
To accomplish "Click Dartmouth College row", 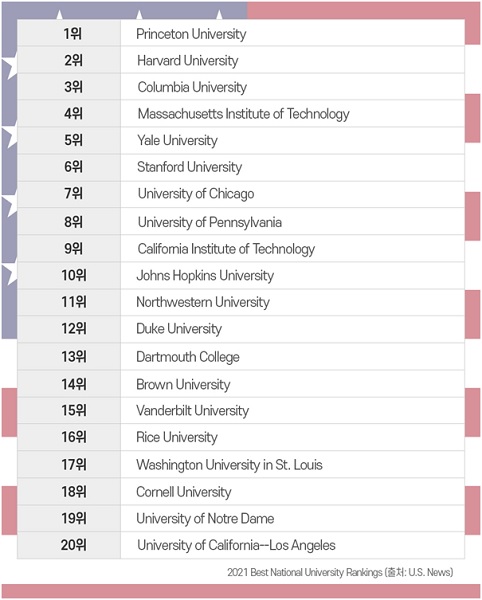I will click(241, 357).
